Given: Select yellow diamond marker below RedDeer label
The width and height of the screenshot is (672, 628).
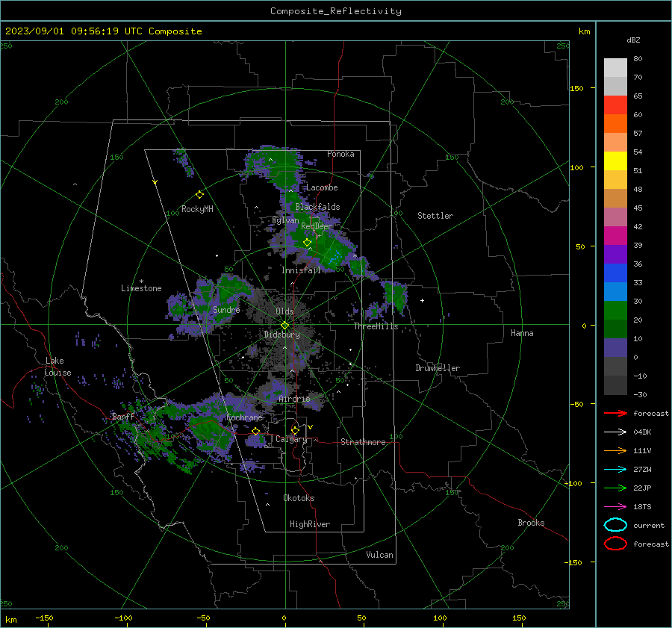Looking at the screenshot, I should 307,243.
